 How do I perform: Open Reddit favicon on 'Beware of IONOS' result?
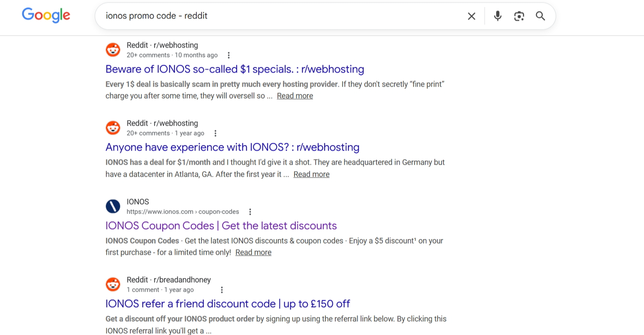pos(113,50)
